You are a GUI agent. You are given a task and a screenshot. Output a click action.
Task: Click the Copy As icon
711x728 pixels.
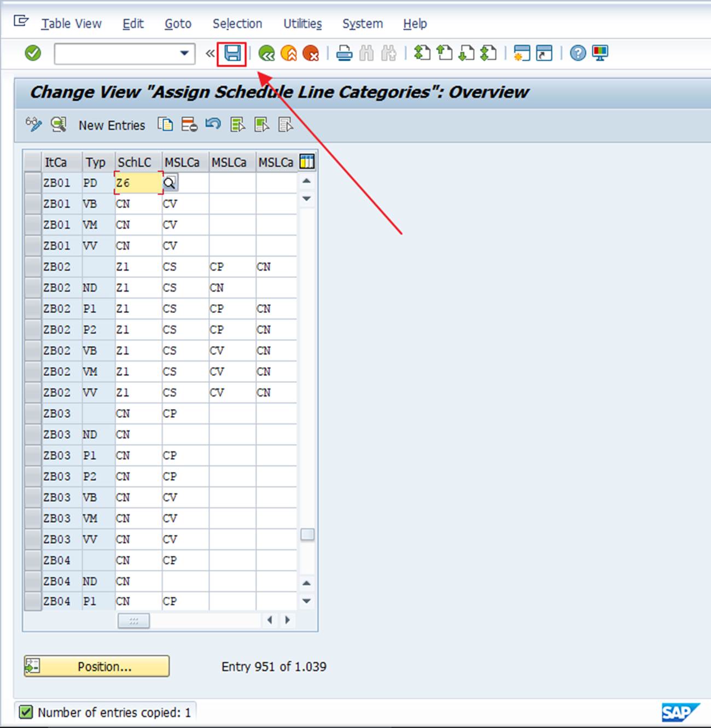[x=165, y=125]
